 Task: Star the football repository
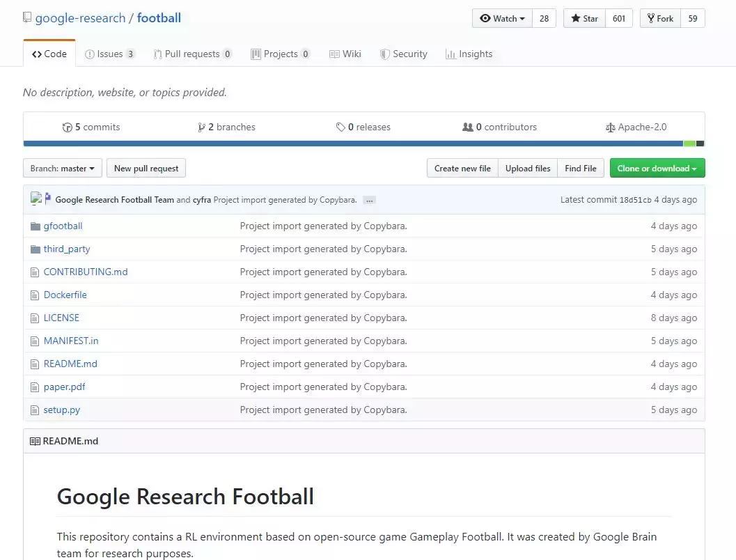point(584,18)
